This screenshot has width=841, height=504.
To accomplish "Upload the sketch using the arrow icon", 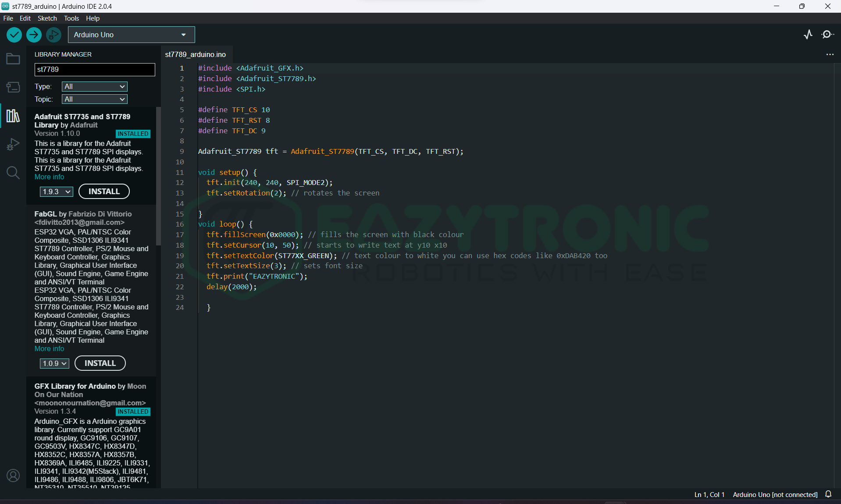I will coord(34,35).
